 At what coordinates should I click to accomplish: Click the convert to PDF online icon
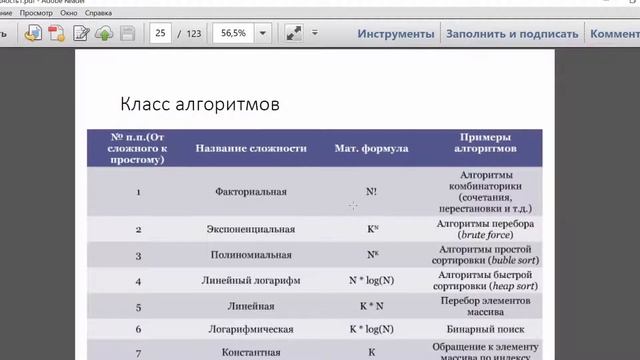[x=33, y=33]
